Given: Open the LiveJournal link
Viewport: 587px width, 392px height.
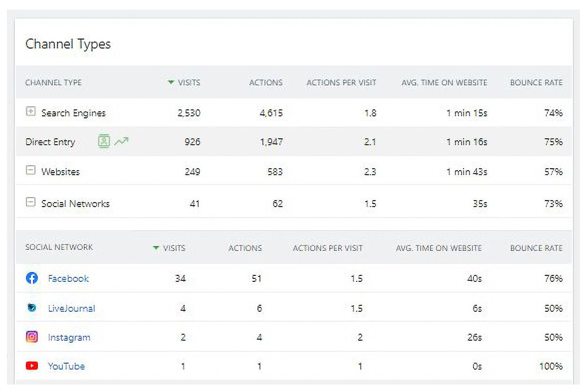Looking at the screenshot, I should tap(72, 308).
